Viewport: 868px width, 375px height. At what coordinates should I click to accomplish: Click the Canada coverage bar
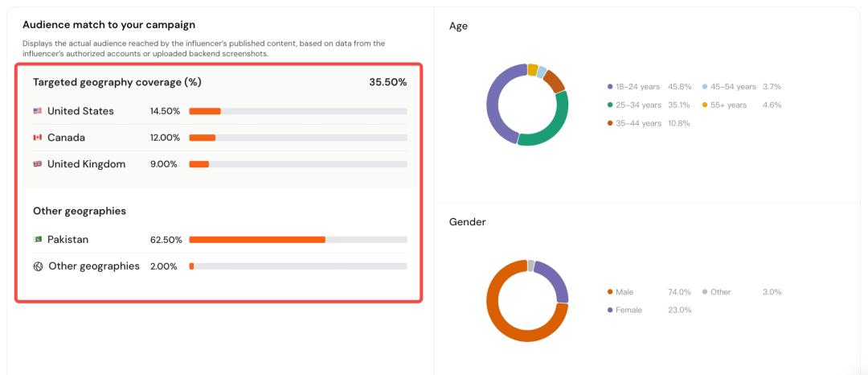click(x=297, y=138)
